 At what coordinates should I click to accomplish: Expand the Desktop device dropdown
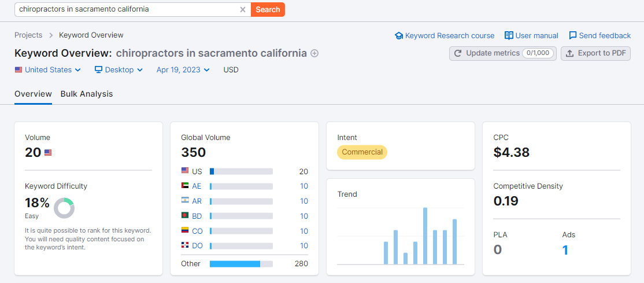[119, 70]
